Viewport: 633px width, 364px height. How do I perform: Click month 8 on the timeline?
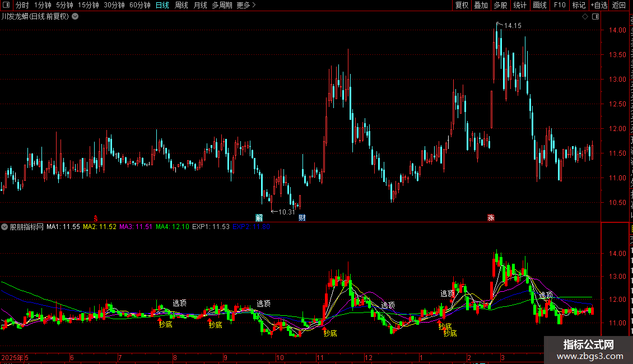tap(175, 357)
